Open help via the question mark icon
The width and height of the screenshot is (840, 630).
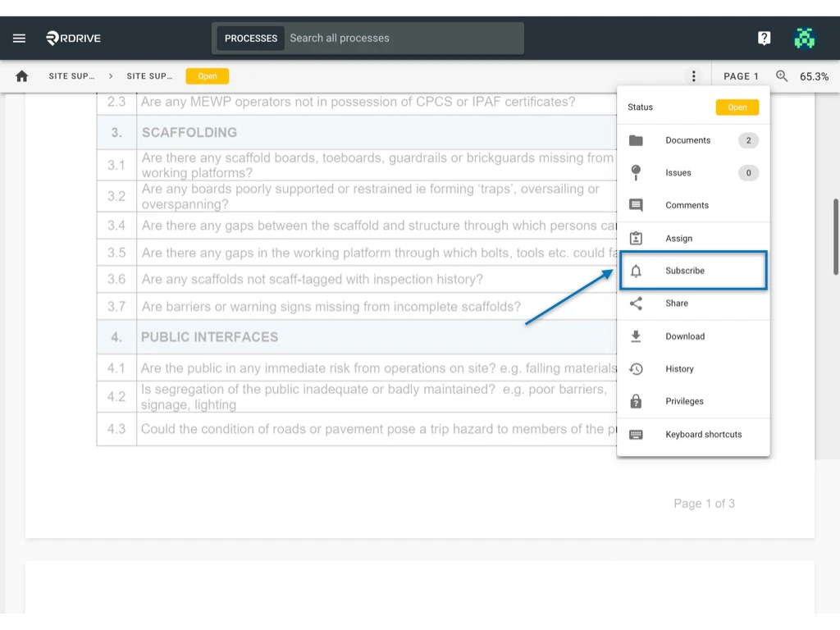pyautogui.click(x=765, y=38)
